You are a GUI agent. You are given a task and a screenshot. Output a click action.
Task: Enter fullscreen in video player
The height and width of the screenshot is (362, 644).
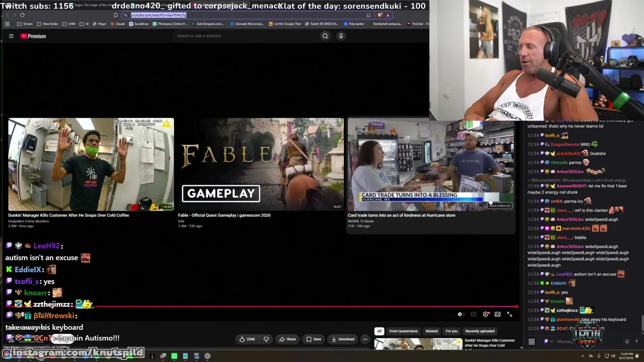pyautogui.click(x=510, y=314)
